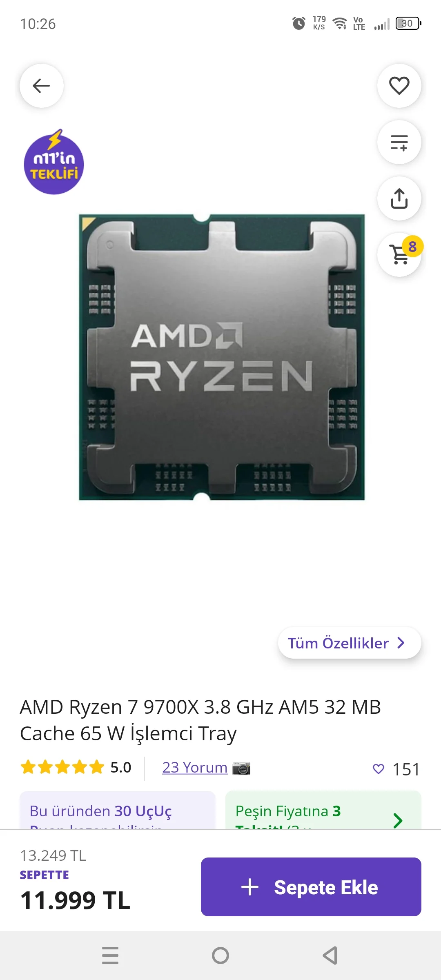Add product to favorites with heart icon
The width and height of the screenshot is (441, 980).
coord(399,86)
